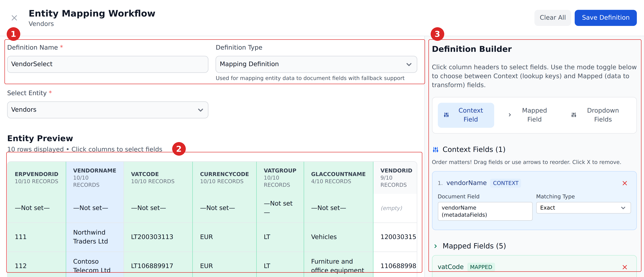Click the vendorName Document Field box
Viewport: 644px width, 277px height.
[485, 211]
